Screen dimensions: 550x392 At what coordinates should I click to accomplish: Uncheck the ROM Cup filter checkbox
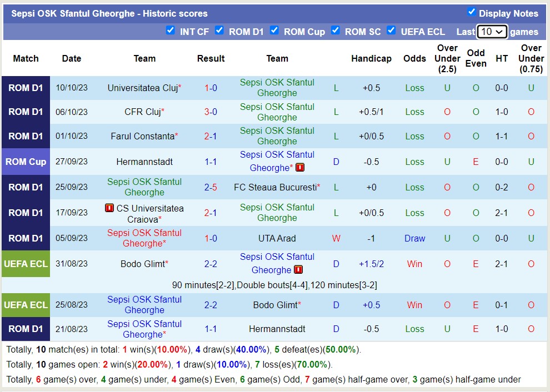pos(274,31)
